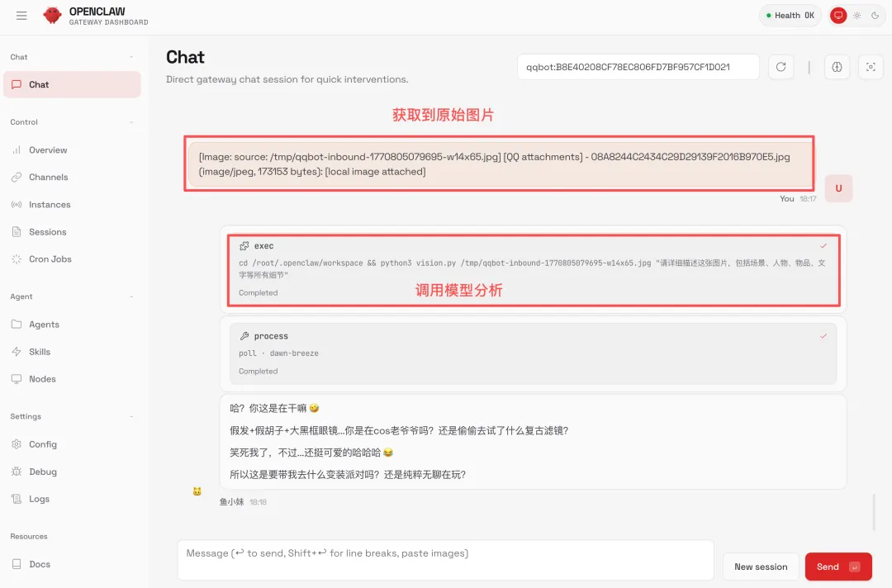This screenshot has height=588, width=892.
Task: Click the Docs book icon
Action: coord(17,564)
